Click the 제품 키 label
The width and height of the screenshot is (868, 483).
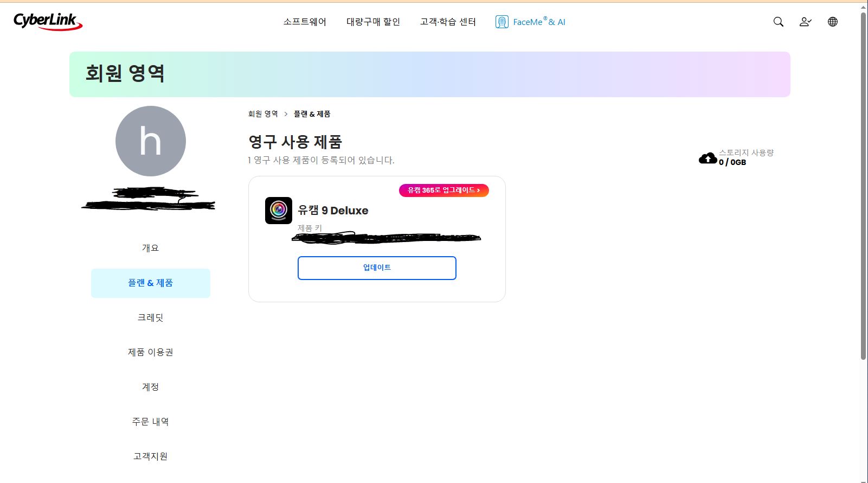pyautogui.click(x=310, y=228)
